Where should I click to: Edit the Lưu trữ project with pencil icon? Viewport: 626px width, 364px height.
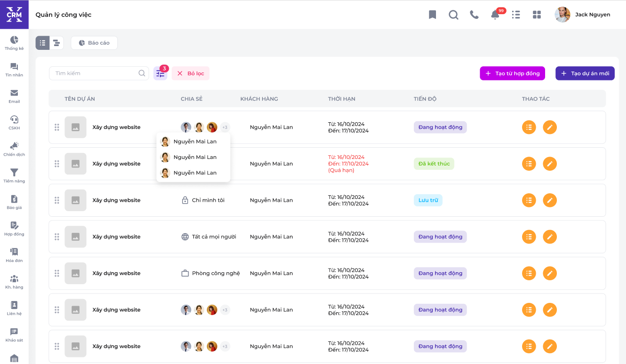click(550, 200)
